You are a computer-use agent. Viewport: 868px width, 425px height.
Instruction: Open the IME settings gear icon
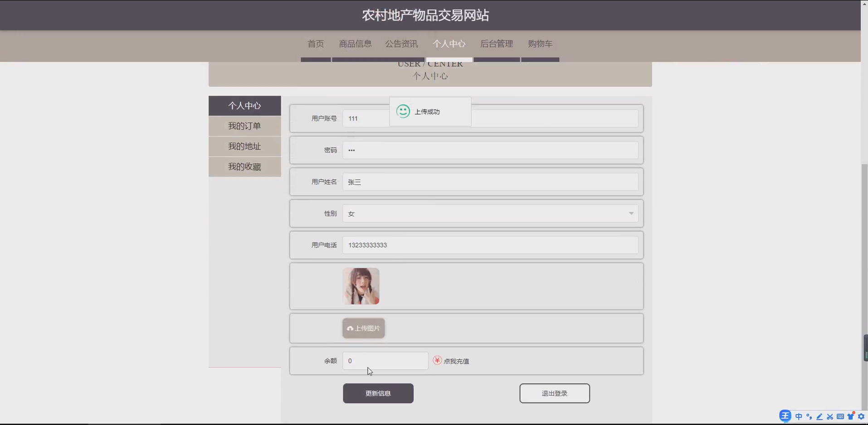pos(861,416)
